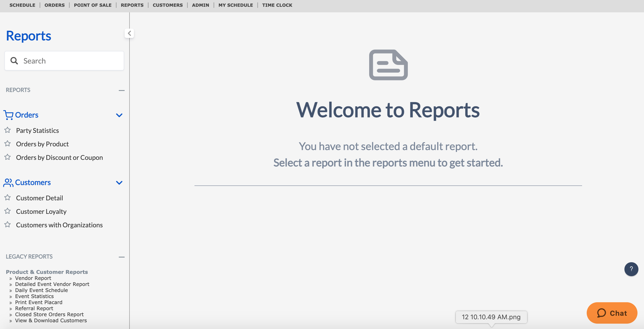Viewport: 644px width, 329px height.
Task: Click the Orders cart icon in sidebar
Action: (x=8, y=114)
